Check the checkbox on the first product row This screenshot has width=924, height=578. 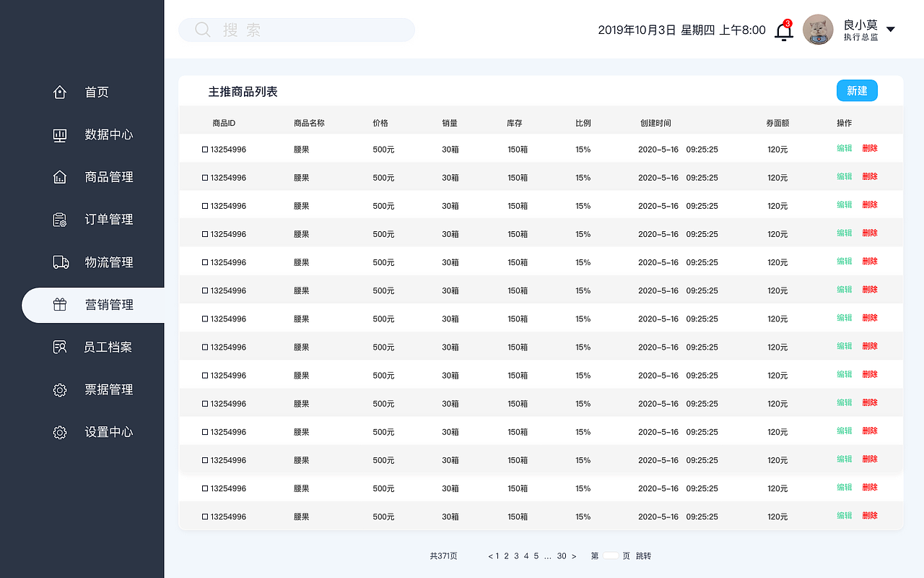pyautogui.click(x=205, y=148)
